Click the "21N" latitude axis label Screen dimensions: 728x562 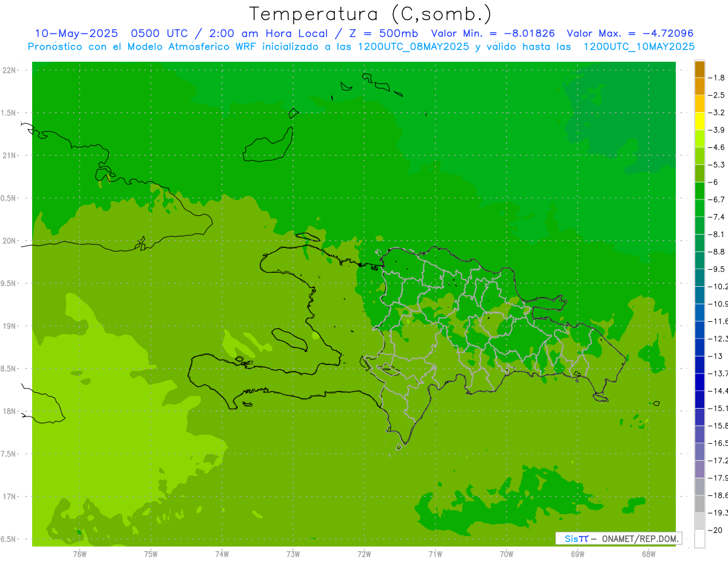pos(9,155)
